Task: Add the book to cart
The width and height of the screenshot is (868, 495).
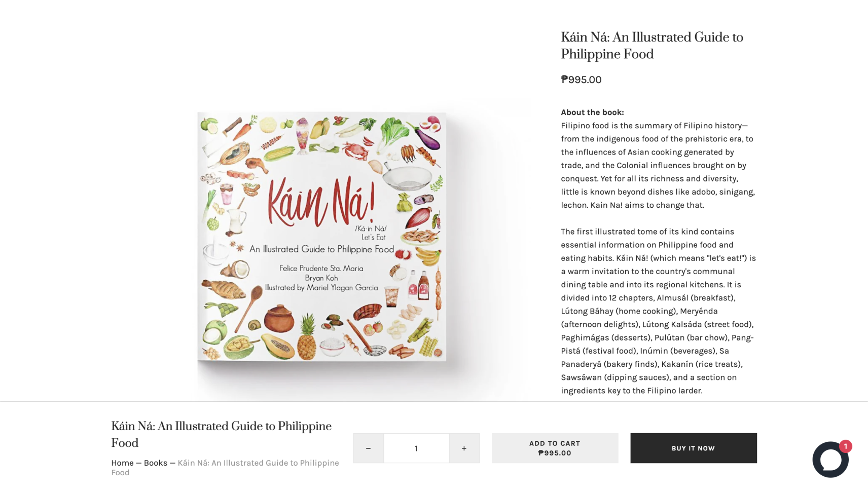Action: (x=555, y=448)
